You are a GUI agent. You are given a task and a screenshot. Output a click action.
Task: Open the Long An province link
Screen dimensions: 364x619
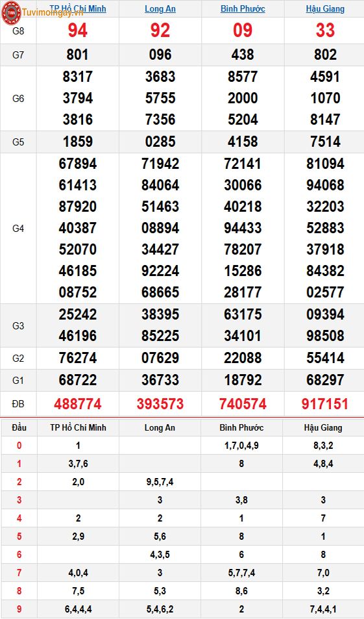click(x=160, y=8)
